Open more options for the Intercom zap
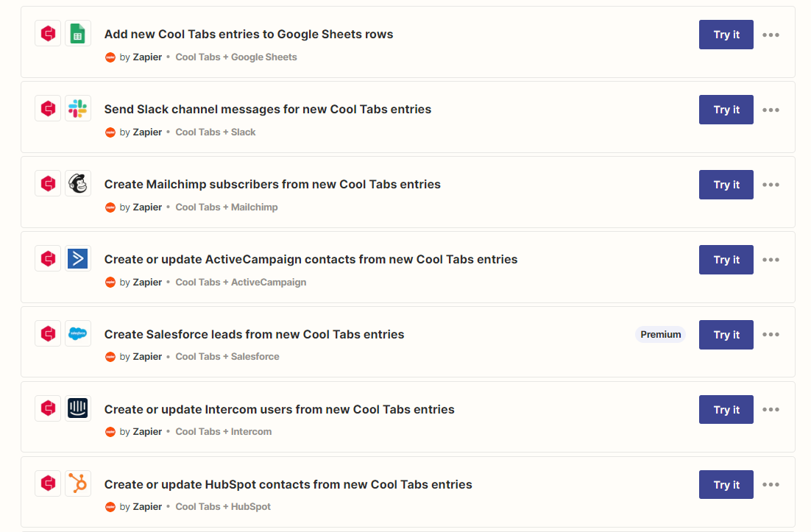 771,409
